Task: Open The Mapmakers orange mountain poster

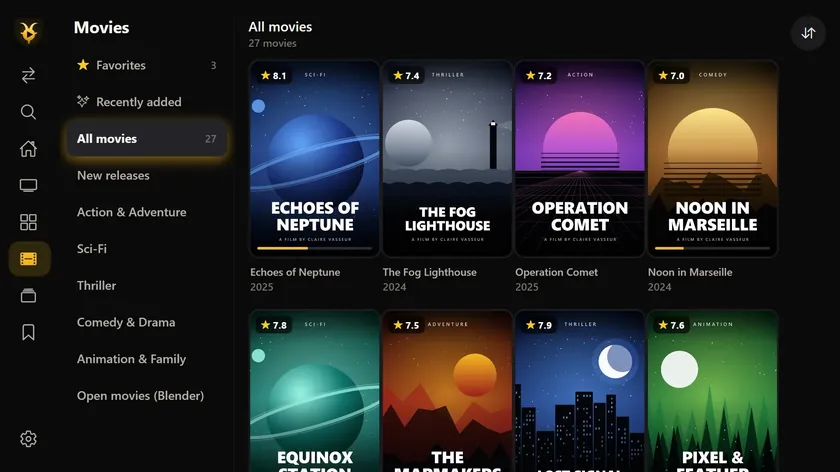Action: coord(447,392)
